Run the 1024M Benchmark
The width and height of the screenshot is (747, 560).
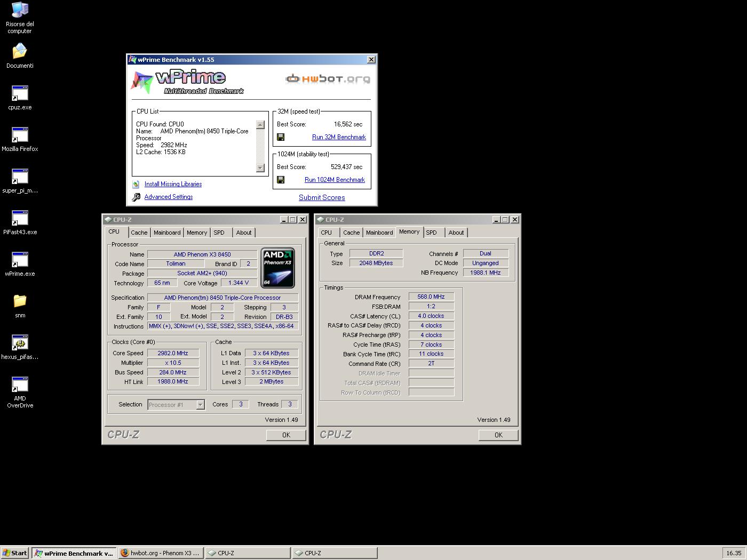point(335,180)
